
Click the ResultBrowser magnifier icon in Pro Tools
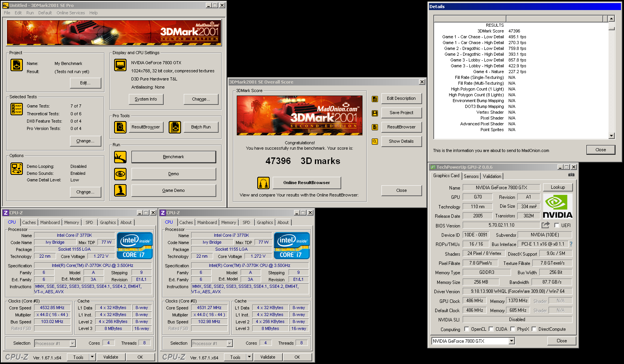[120, 127]
